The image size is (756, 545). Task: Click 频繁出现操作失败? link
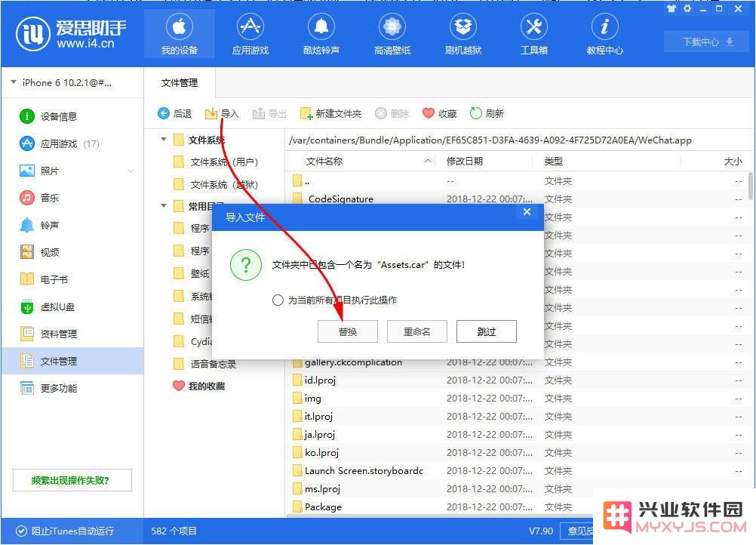coord(72,480)
